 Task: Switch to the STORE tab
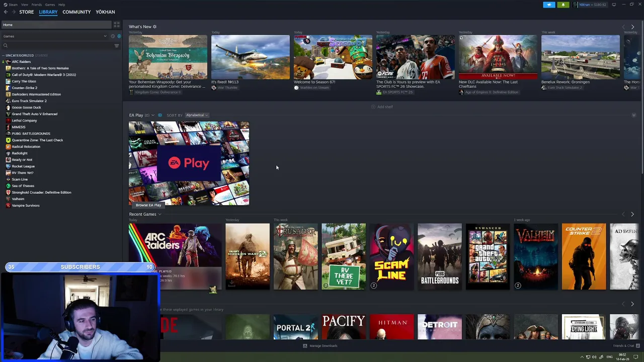27,12
